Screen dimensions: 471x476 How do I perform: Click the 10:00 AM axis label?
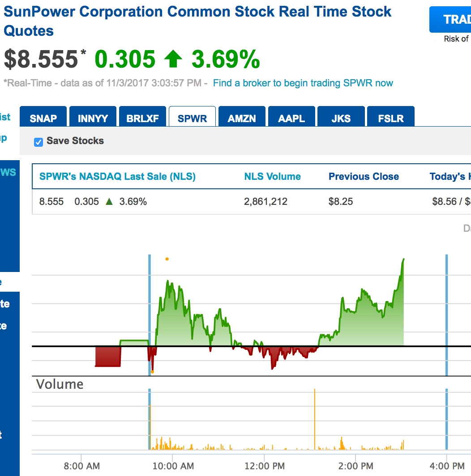(x=173, y=466)
